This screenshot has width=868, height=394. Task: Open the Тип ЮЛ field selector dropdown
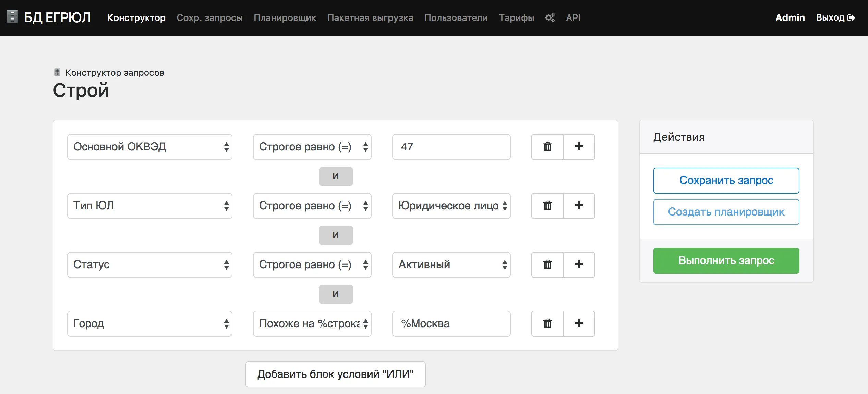click(x=150, y=206)
